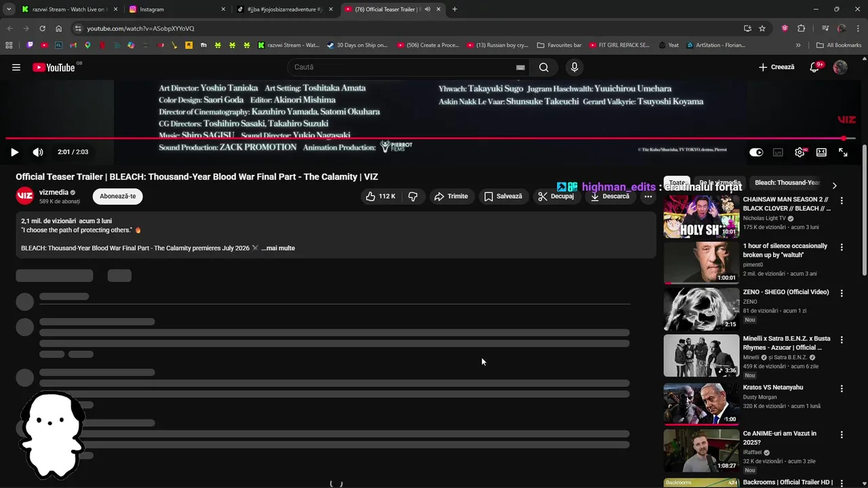The width and height of the screenshot is (868, 488).
Task: Go back in browser history
Action: pyautogui.click(x=9, y=28)
